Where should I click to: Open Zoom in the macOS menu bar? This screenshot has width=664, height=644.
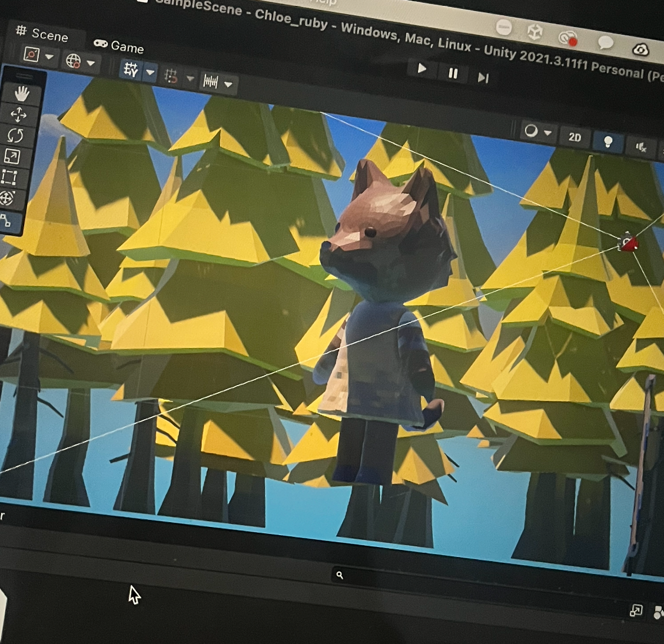504,27
